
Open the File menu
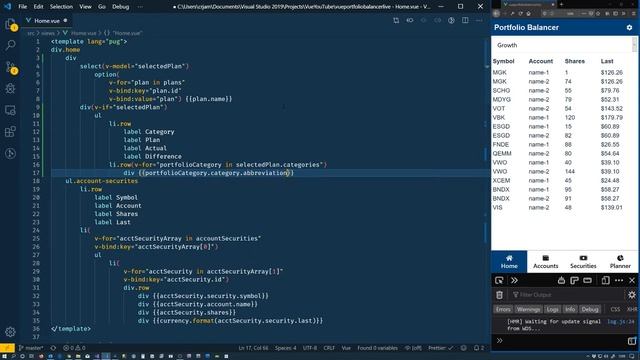23,7
